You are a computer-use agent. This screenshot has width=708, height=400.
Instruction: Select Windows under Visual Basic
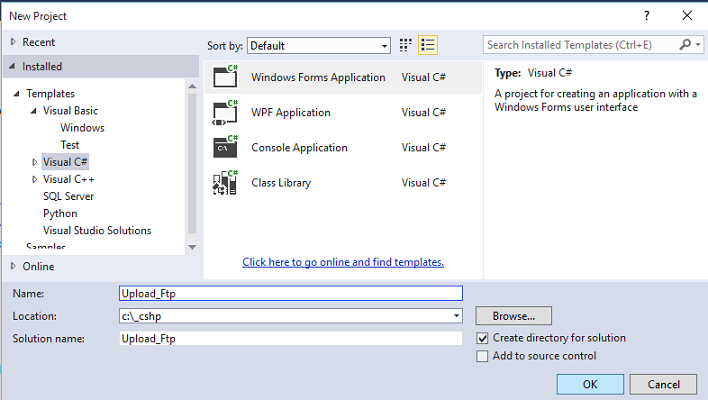point(82,128)
